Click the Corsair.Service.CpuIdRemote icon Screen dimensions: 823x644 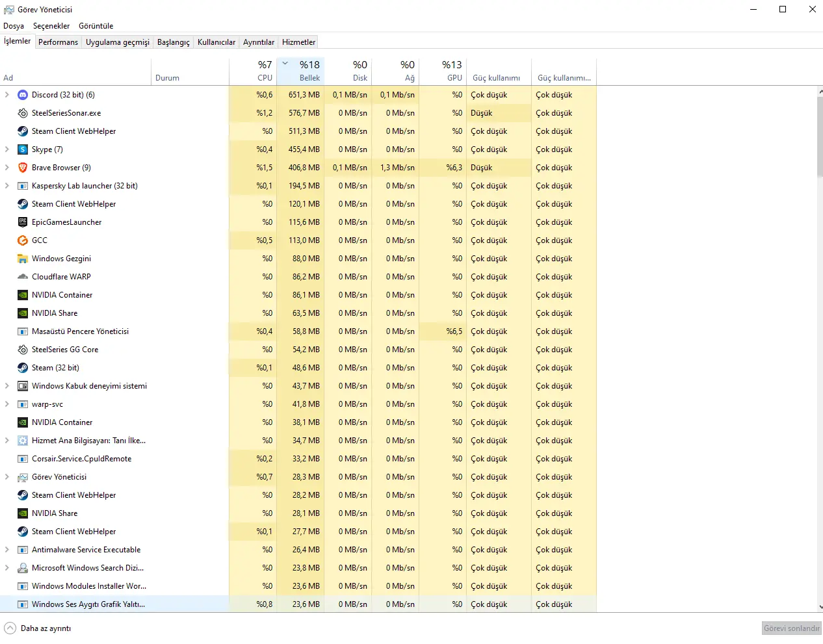pyautogui.click(x=23, y=459)
